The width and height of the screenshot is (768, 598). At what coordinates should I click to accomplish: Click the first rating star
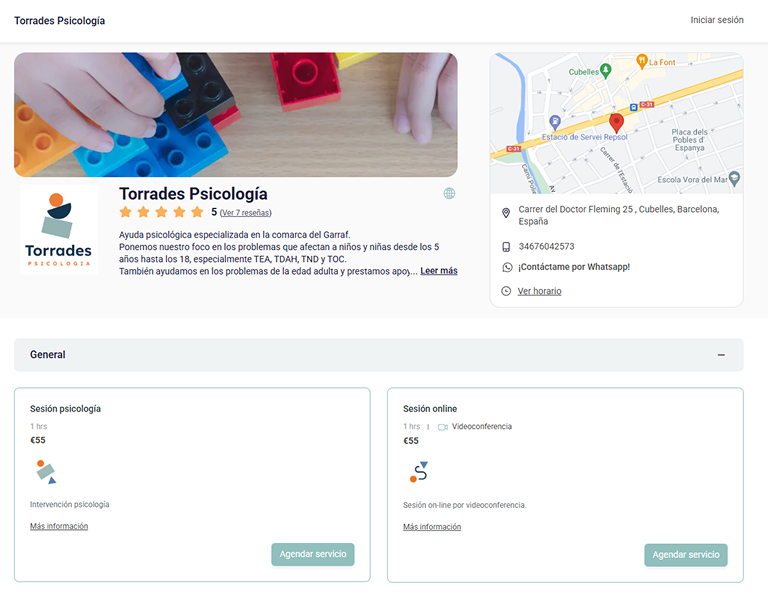[x=125, y=212]
